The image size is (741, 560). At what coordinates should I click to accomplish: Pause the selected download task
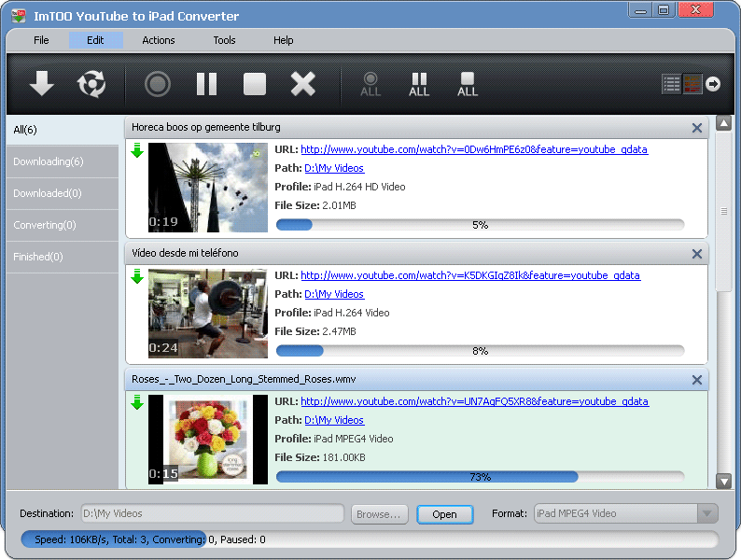pos(206,84)
